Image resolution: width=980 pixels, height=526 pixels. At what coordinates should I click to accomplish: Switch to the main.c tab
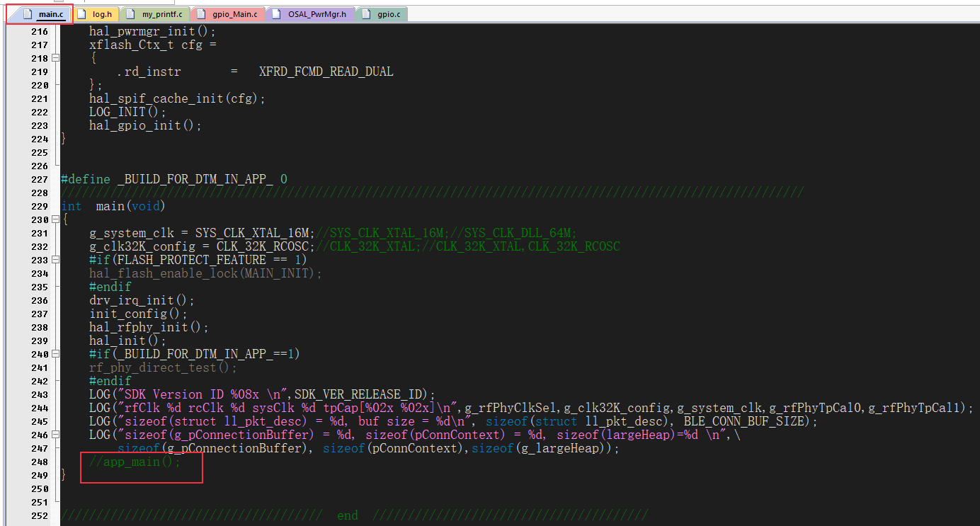click(x=41, y=13)
